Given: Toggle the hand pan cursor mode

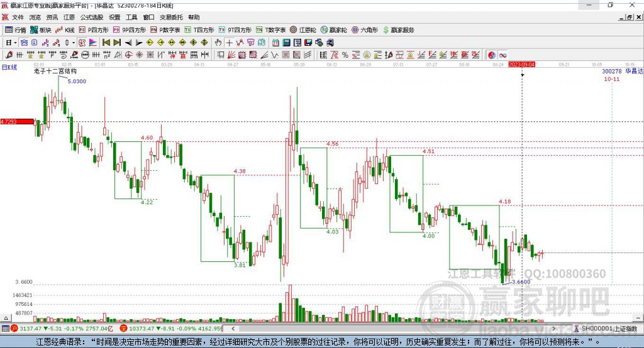Looking at the screenshot, I should pyautogui.click(x=218, y=43).
